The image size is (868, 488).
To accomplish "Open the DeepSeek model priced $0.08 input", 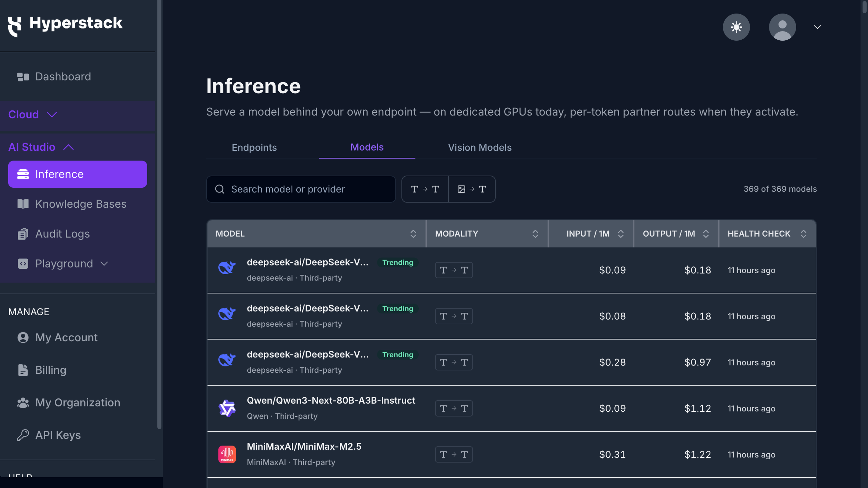I will tap(307, 308).
